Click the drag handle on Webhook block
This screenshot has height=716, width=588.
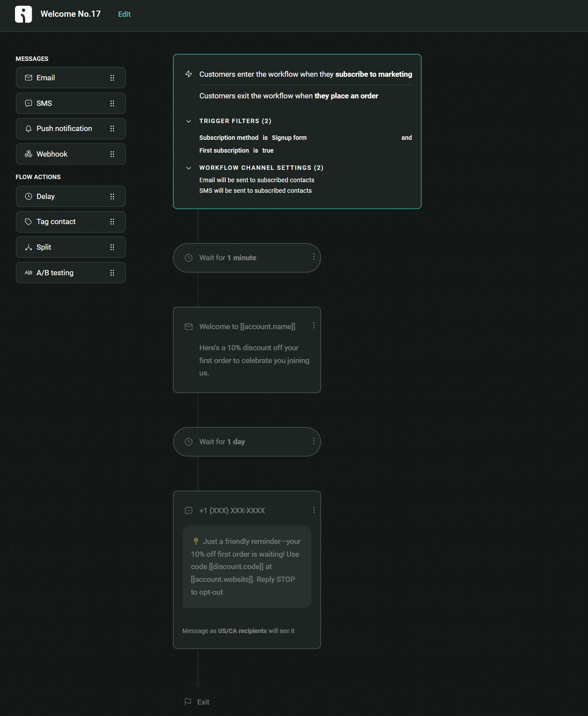click(x=112, y=154)
